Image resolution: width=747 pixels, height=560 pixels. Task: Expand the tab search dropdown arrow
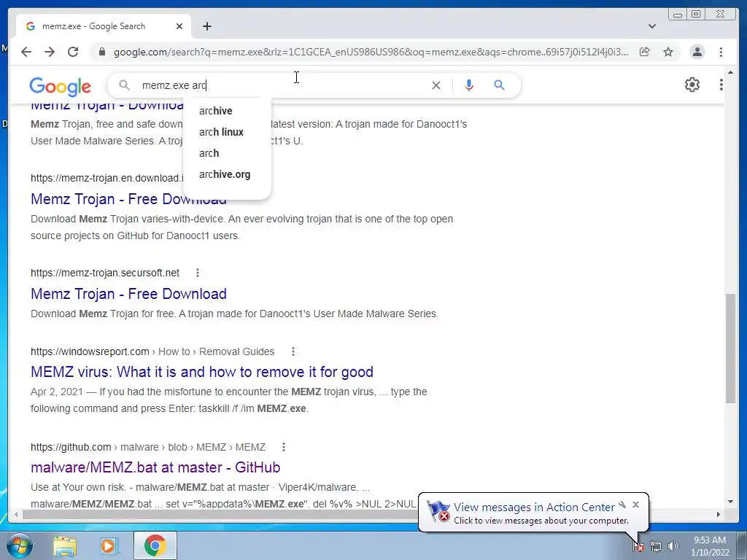[x=651, y=26]
